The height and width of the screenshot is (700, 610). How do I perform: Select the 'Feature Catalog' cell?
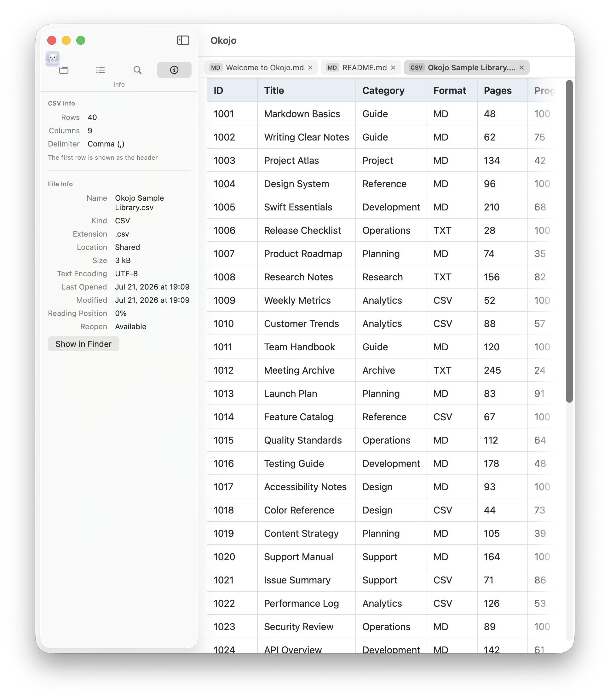click(306, 417)
